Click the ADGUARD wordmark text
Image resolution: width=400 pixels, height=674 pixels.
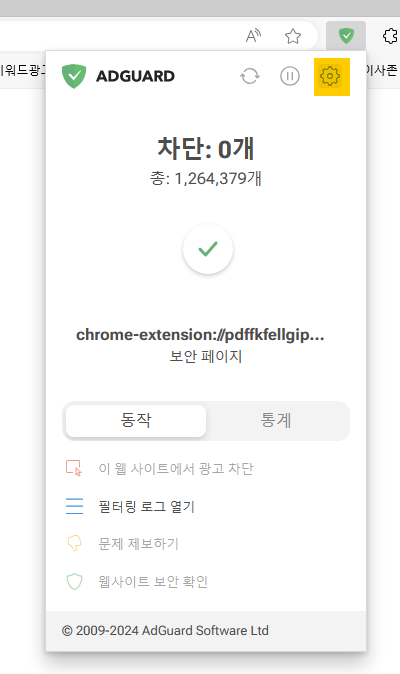tap(135, 77)
